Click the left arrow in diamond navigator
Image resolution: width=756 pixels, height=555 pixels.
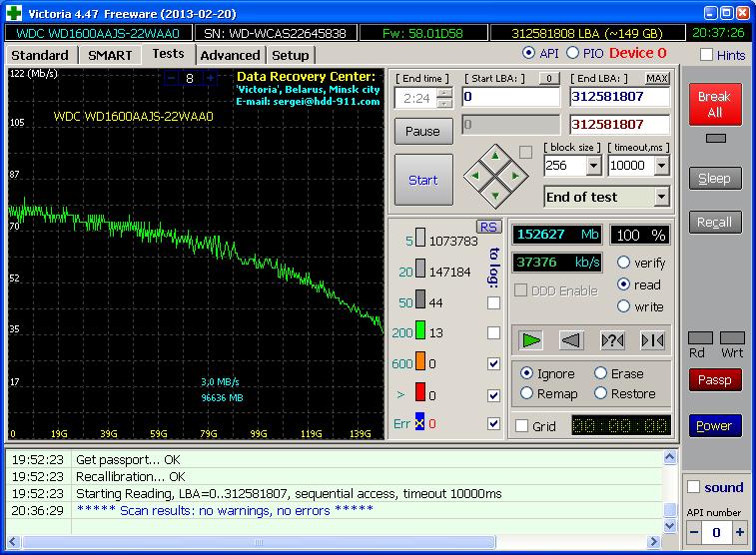click(475, 176)
